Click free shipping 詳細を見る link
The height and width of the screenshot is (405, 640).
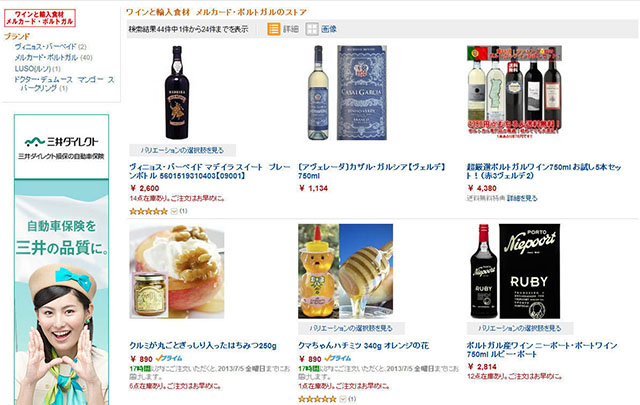[x=522, y=198]
